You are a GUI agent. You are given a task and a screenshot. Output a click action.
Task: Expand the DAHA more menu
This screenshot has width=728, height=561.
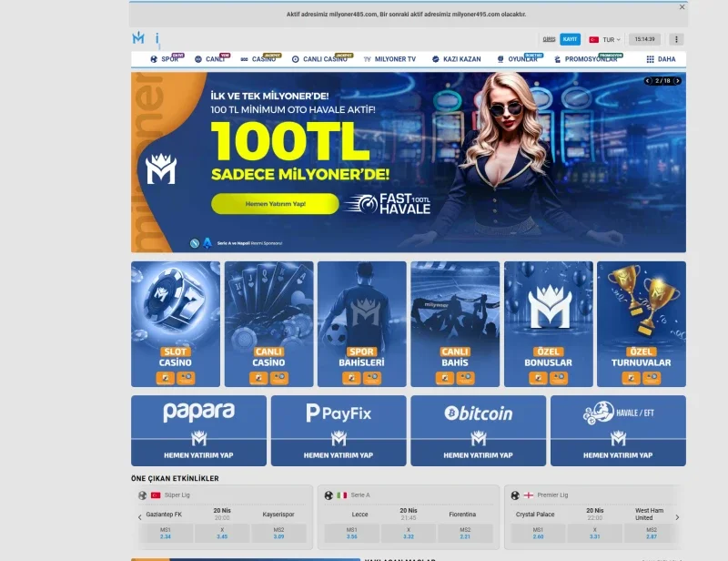pos(662,59)
